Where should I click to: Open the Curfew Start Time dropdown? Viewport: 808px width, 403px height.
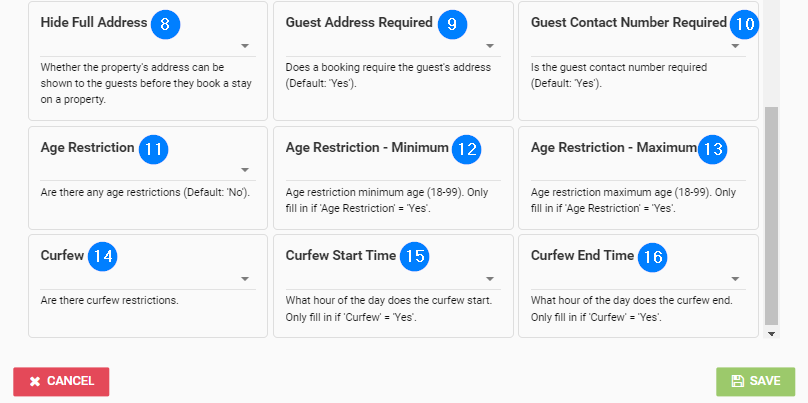pyautogui.click(x=393, y=279)
